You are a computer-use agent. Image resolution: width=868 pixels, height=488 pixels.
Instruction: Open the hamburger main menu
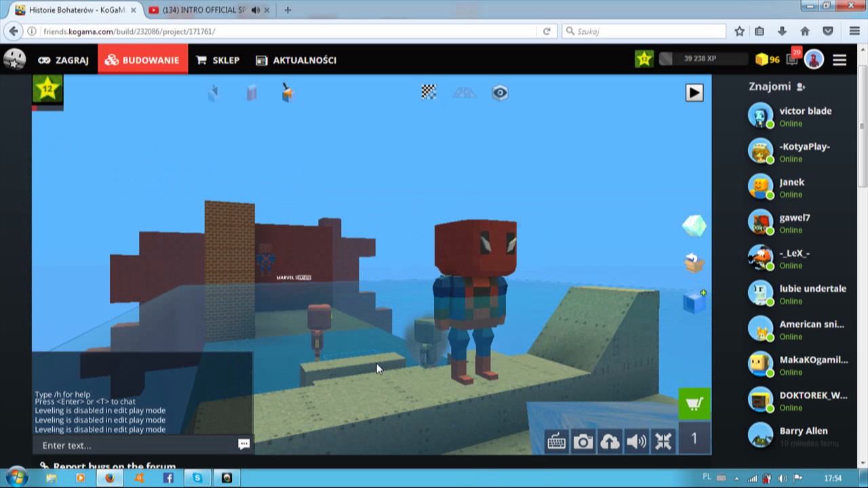coord(840,60)
